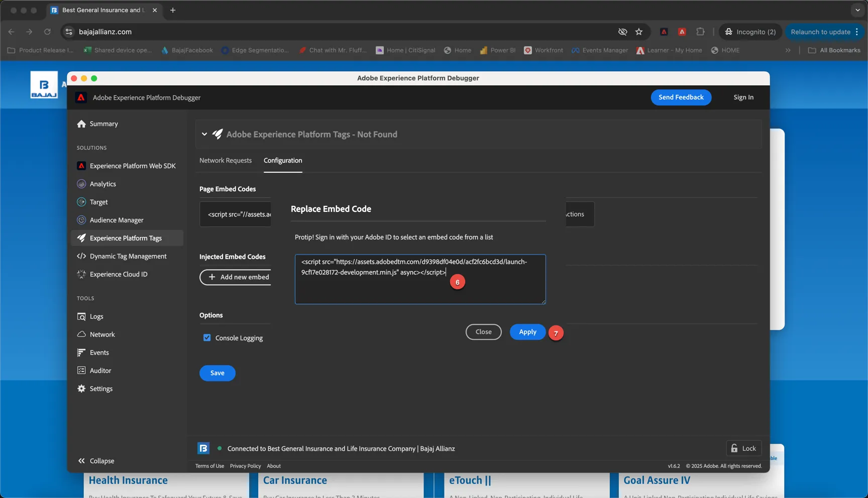Open the Summary home icon
868x498 pixels.
coord(81,124)
